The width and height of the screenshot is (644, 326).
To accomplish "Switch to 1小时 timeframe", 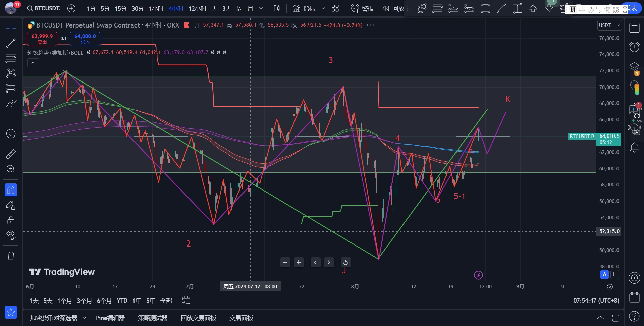I will click(x=156, y=8).
